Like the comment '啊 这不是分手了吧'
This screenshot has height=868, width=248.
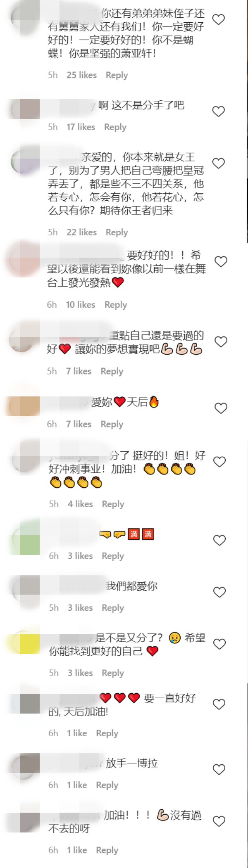click(218, 111)
